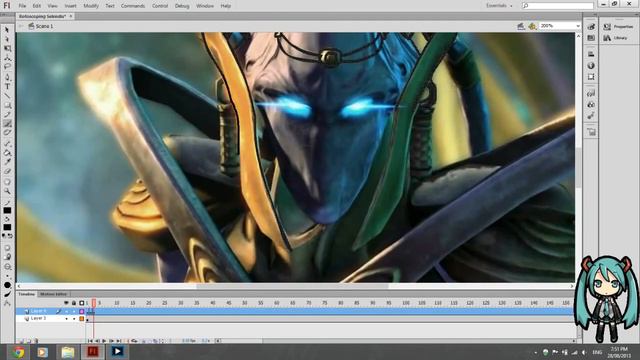Image resolution: width=640 pixels, height=360 pixels.
Task: Open the Edit Symbols icon
Action: 532,26
